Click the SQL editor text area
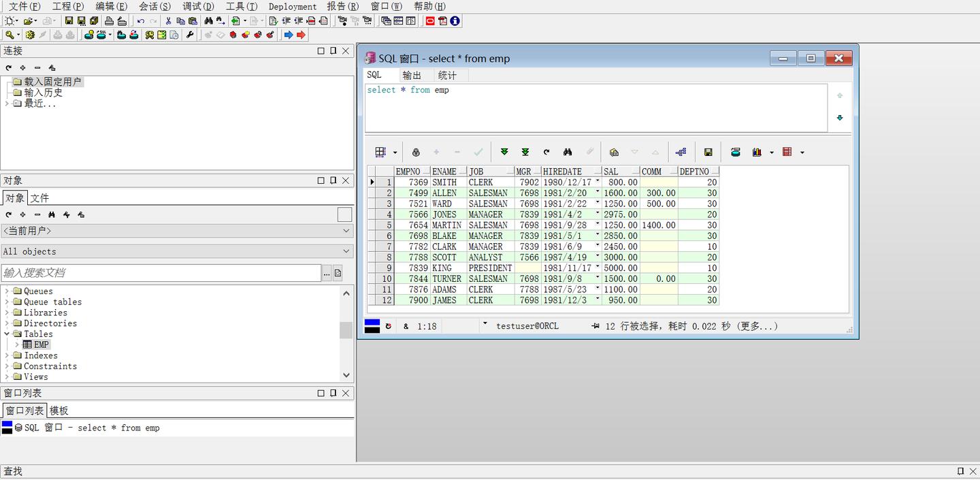This screenshot has width=980, height=480. [596, 108]
